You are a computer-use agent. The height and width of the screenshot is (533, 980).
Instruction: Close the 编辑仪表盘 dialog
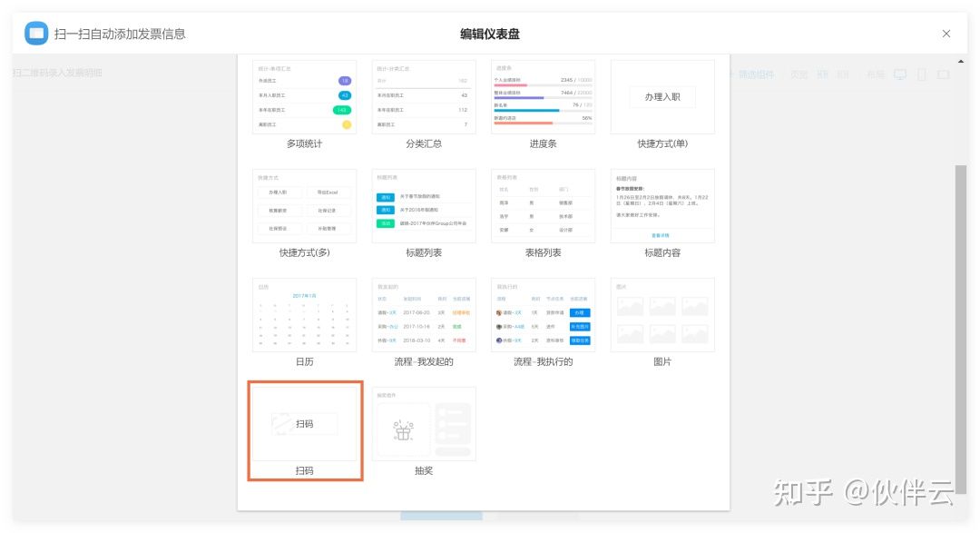pos(946,34)
